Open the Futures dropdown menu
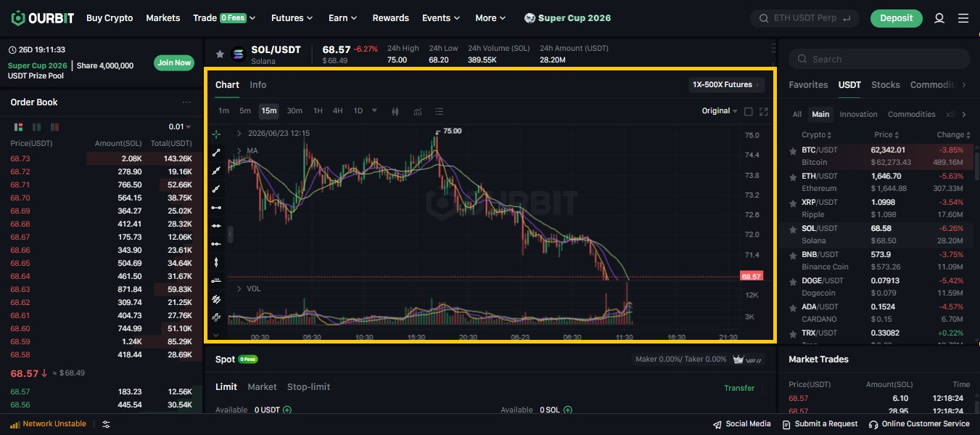This screenshot has width=980, height=435. [x=292, y=18]
